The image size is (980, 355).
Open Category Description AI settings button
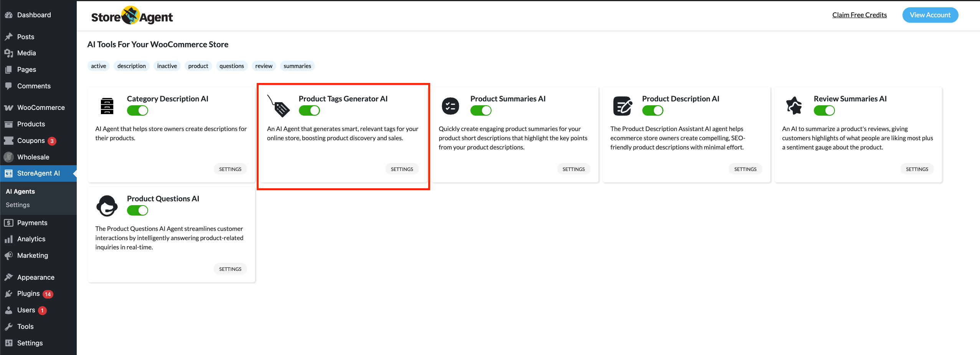(230, 169)
